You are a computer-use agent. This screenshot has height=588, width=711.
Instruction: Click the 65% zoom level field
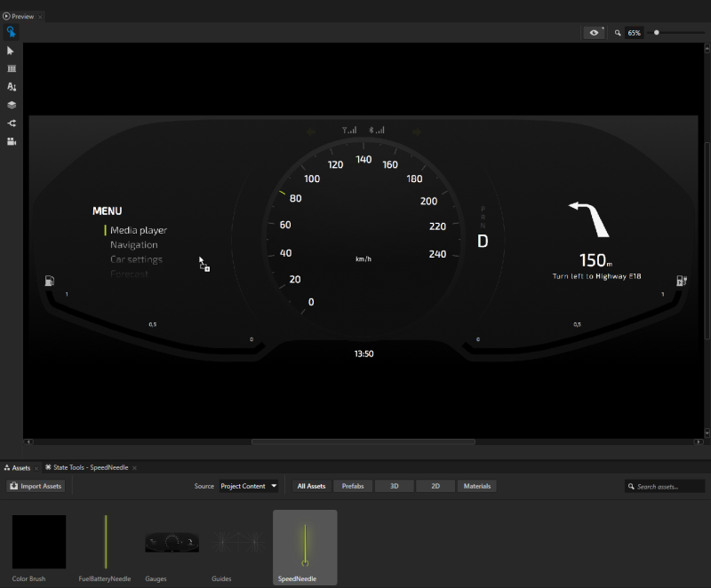point(635,33)
